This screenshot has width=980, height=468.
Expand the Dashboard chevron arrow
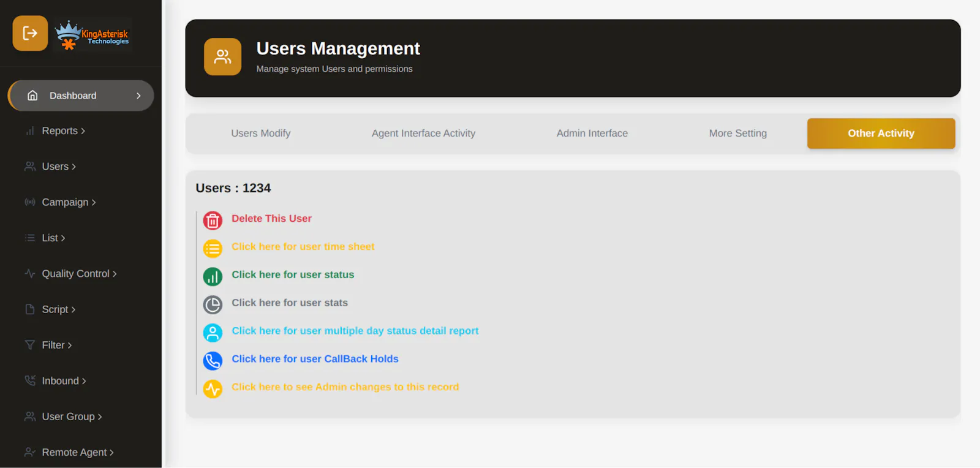138,96
